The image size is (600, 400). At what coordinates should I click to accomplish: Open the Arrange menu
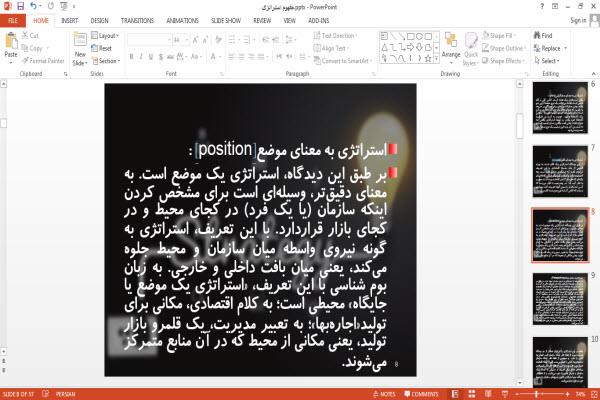451,48
